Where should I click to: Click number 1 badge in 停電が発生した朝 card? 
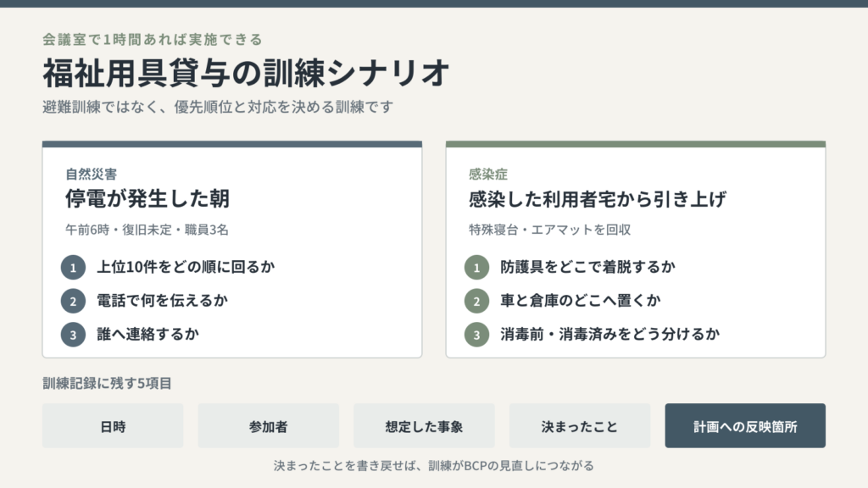[x=73, y=268]
